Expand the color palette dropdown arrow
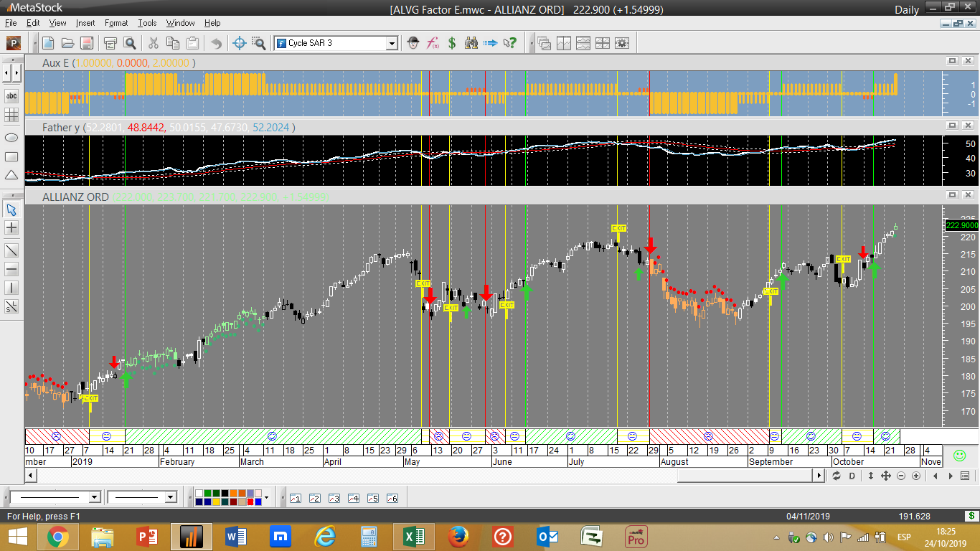Image resolution: width=980 pixels, height=551 pixels. point(267,497)
